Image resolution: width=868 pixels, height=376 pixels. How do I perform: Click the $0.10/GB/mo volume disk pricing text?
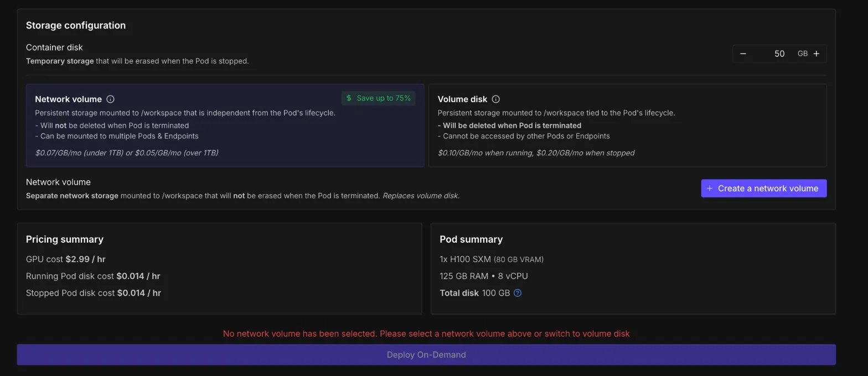(x=536, y=153)
